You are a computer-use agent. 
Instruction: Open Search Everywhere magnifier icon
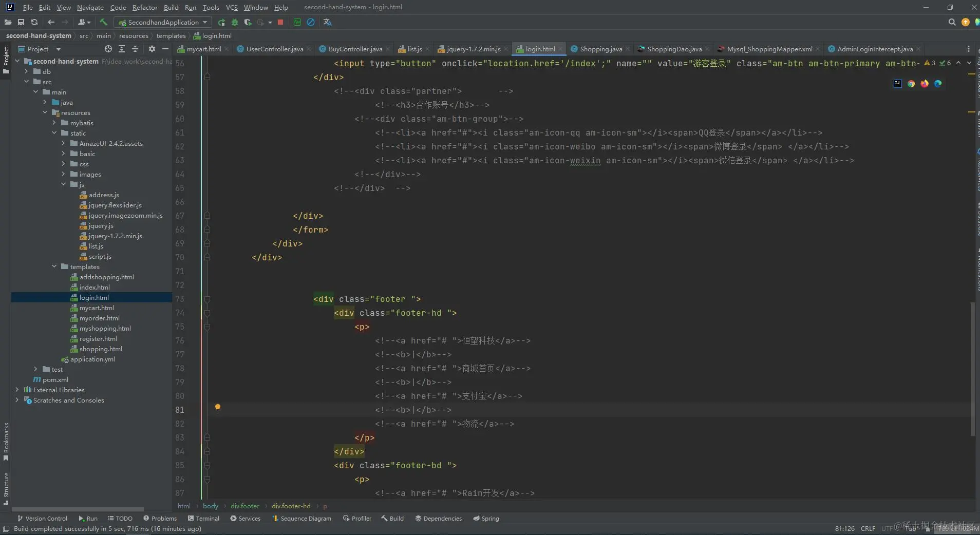click(952, 22)
